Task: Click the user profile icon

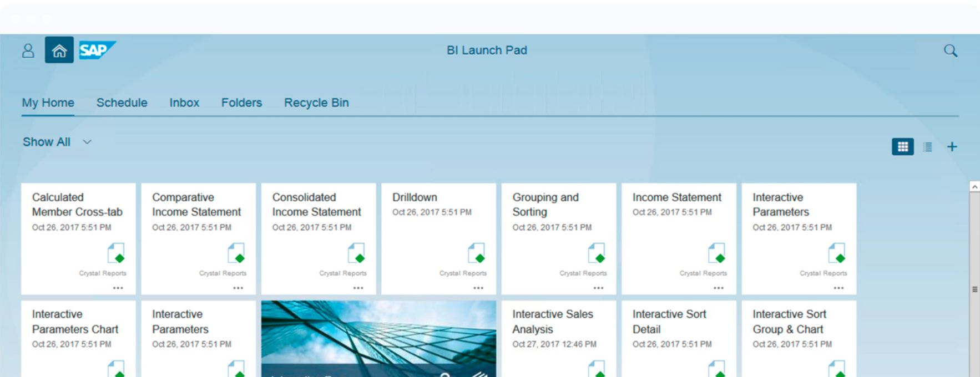Action: pyautogui.click(x=28, y=50)
